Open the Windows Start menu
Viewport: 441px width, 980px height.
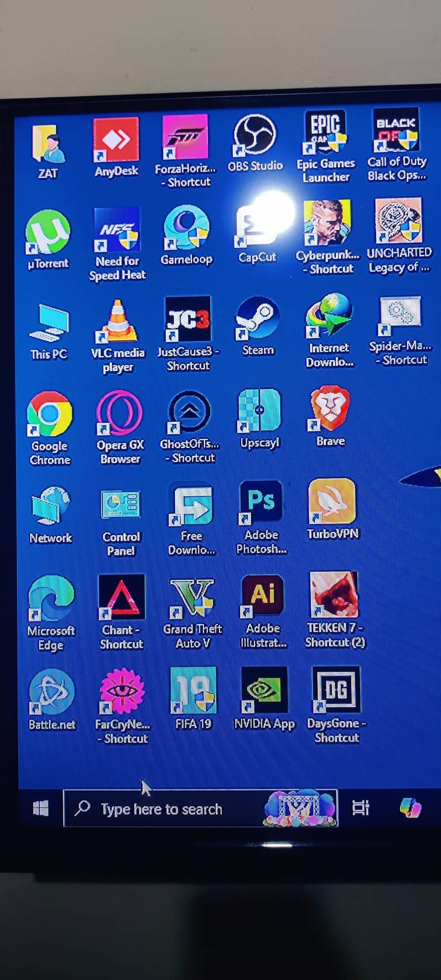pyautogui.click(x=40, y=808)
